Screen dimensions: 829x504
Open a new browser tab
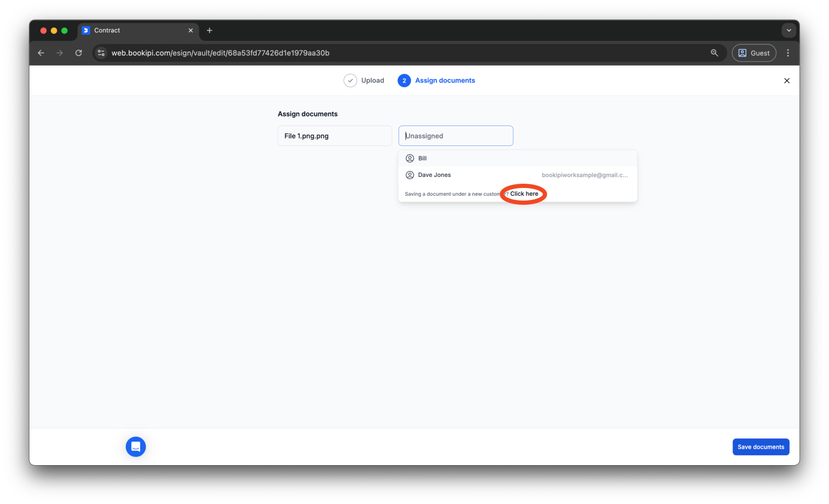pyautogui.click(x=209, y=30)
